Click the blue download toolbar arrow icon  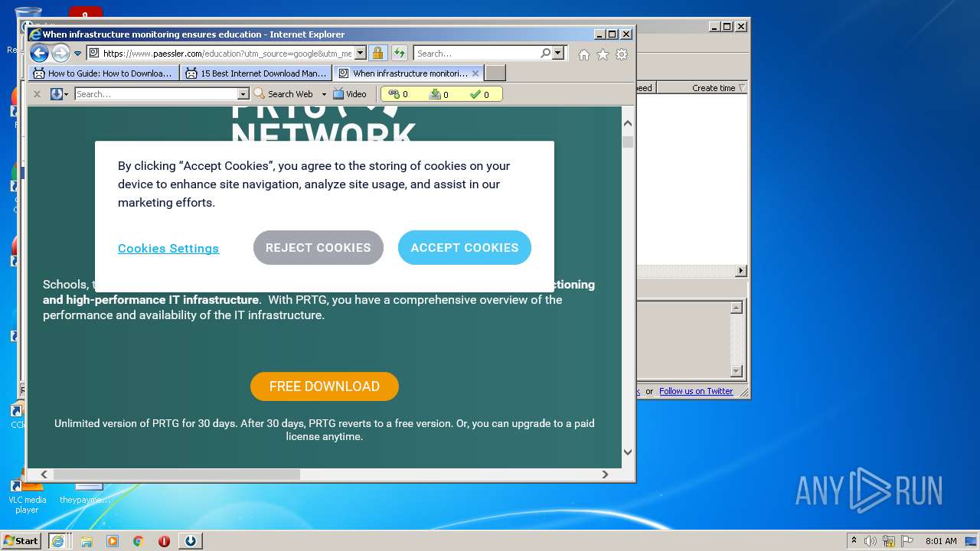(x=56, y=94)
